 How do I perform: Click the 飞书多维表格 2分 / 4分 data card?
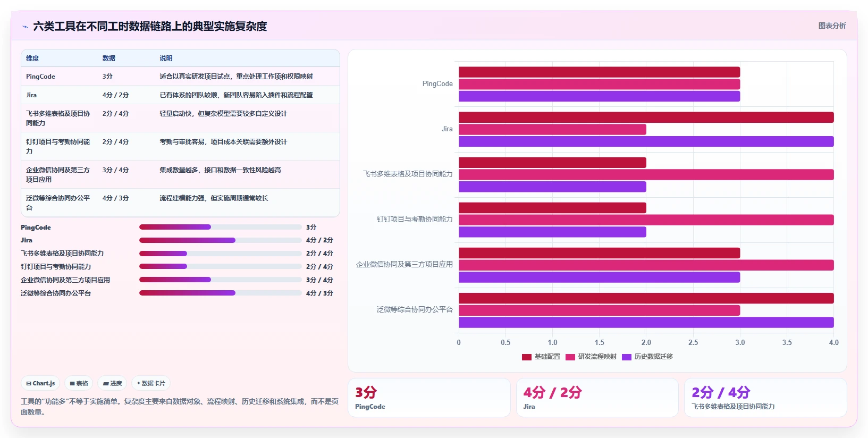[765, 398]
